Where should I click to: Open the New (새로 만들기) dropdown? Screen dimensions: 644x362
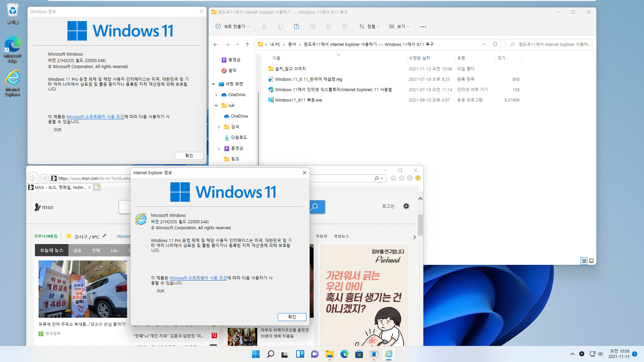[x=232, y=26]
